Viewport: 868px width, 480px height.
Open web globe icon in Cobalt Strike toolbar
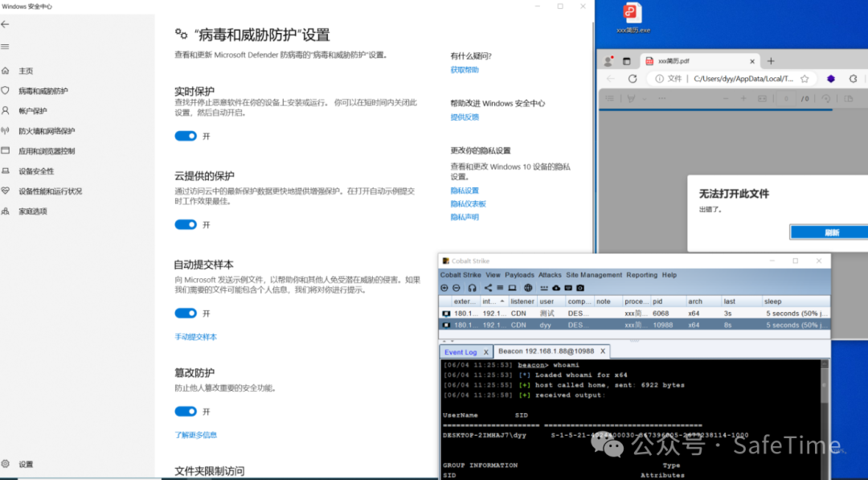pos(528,288)
